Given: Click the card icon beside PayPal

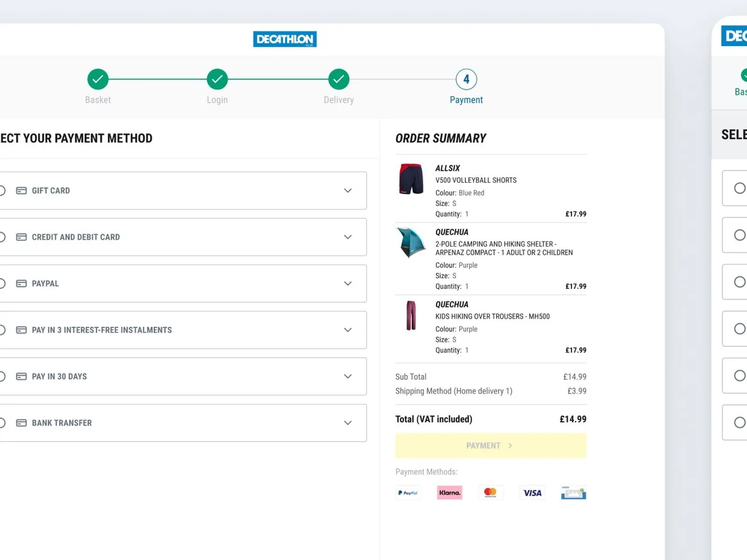Looking at the screenshot, I should pos(21,284).
